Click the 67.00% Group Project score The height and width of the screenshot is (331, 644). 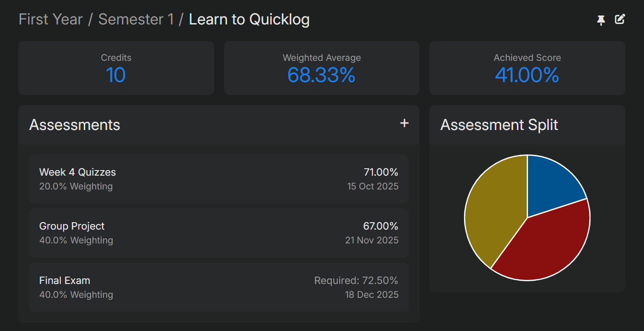pos(380,226)
